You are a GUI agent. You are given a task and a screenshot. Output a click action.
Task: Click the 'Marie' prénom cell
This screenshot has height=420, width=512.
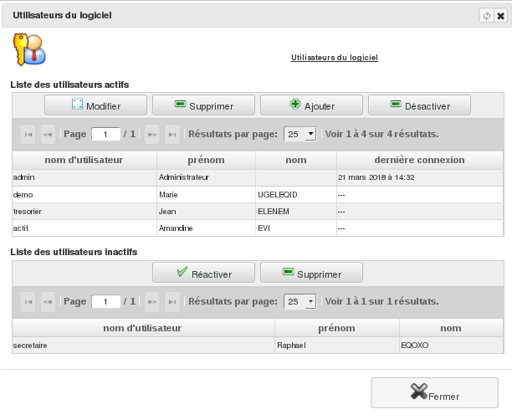pyautogui.click(x=206, y=195)
